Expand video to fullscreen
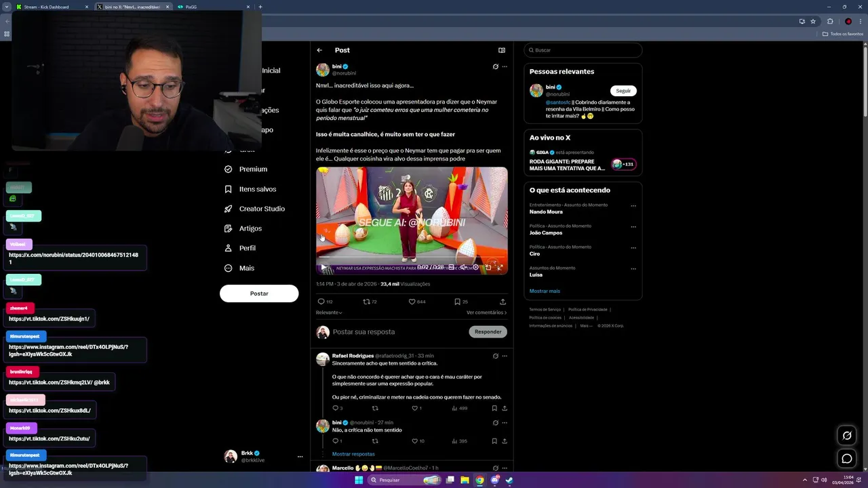This screenshot has width=868, height=488. click(500, 267)
